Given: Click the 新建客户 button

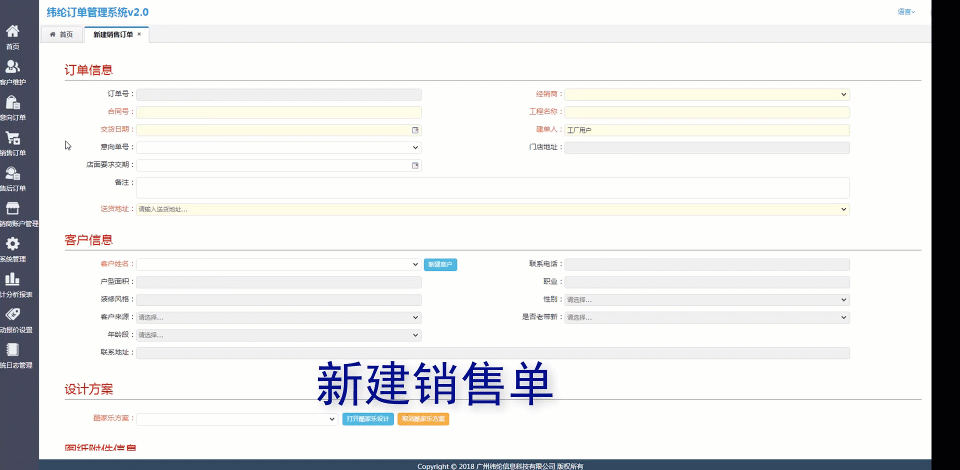Looking at the screenshot, I should click(440, 264).
